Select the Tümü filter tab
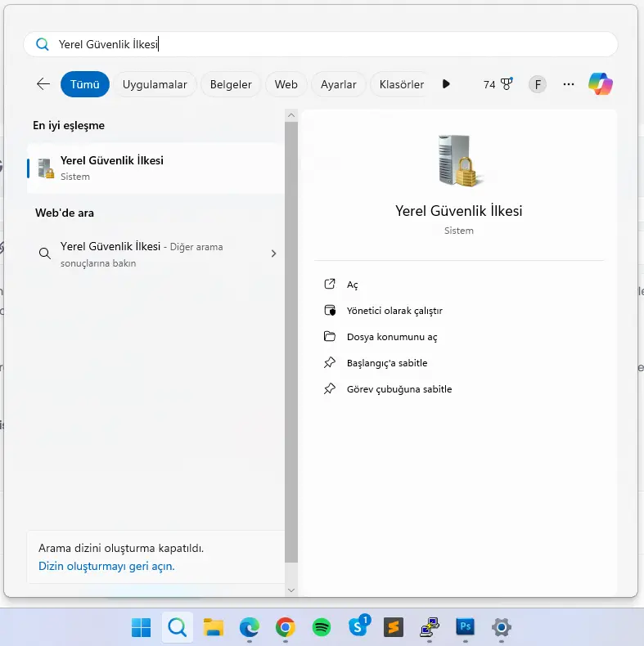Screen dimensions: 644x646 [x=85, y=84]
